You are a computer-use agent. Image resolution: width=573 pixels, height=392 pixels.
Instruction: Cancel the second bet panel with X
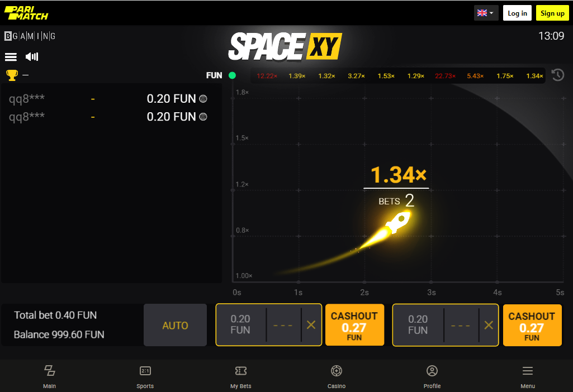coord(489,325)
